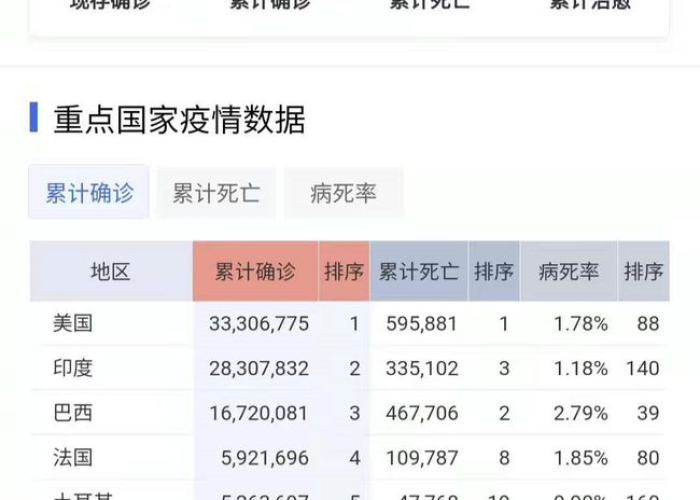The width and height of the screenshot is (700, 500).
Task: Click the red 累计确诊 column header
Action: tap(255, 271)
